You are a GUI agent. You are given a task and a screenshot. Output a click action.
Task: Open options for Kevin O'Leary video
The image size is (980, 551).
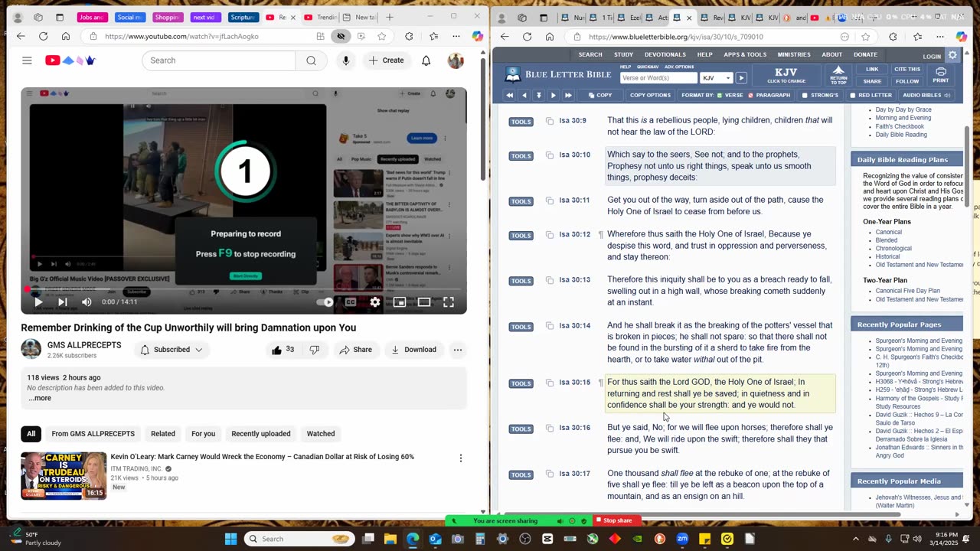[x=461, y=458]
